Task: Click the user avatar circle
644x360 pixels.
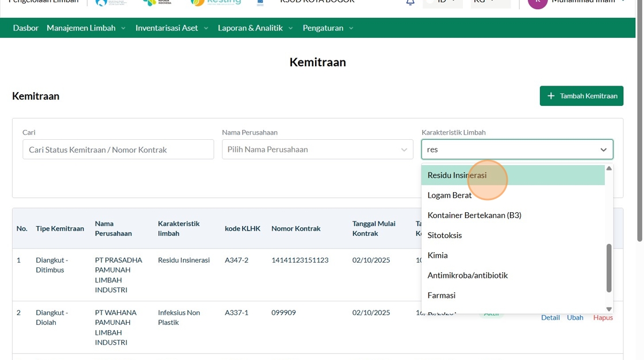Action: [x=538, y=2]
